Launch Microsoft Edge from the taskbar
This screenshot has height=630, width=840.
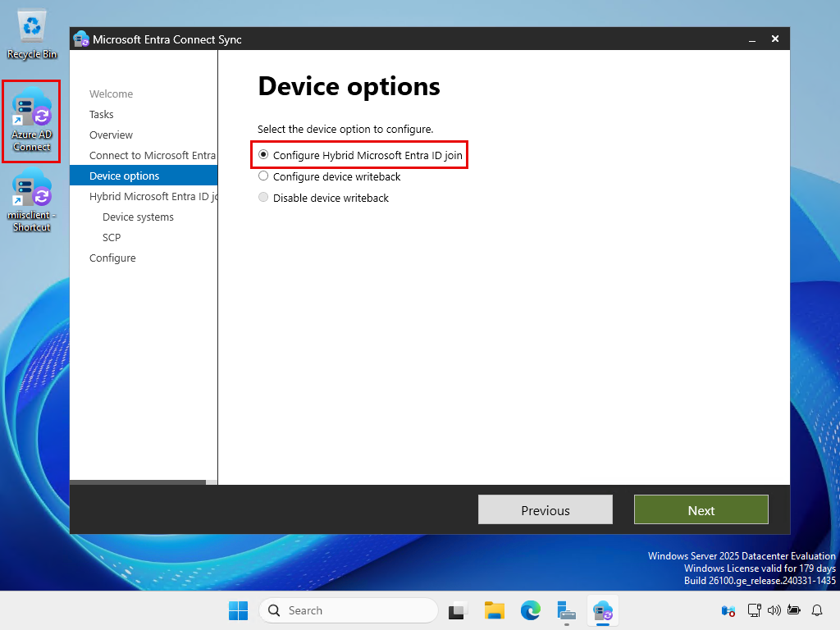click(x=531, y=610)
